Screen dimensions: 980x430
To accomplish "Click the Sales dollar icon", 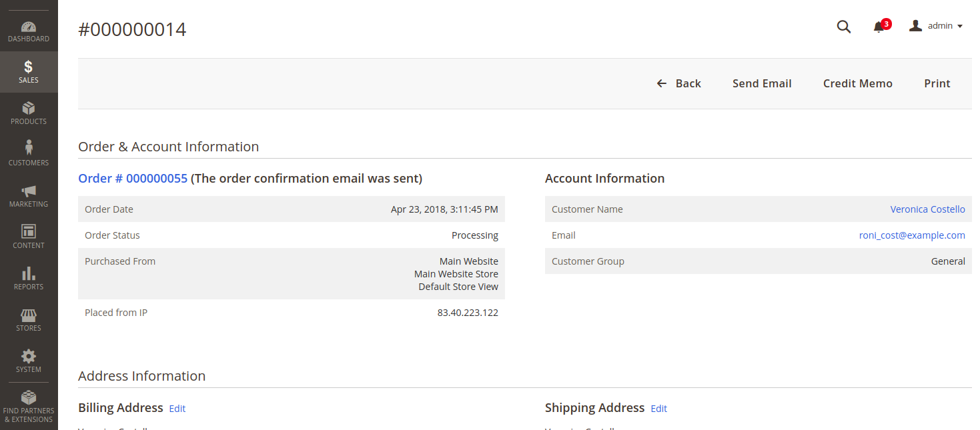I will [x=29, y=67].
